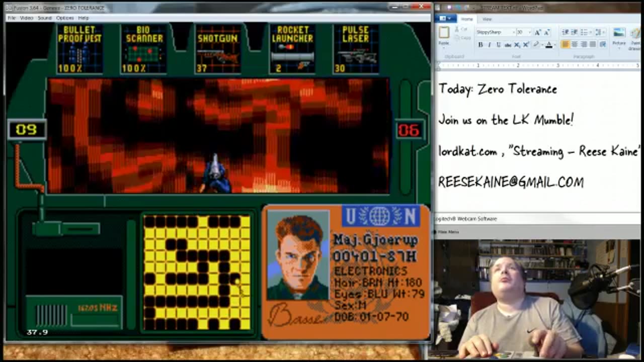
Task: Open the font size dropdown showing 30
Action: 529,32
